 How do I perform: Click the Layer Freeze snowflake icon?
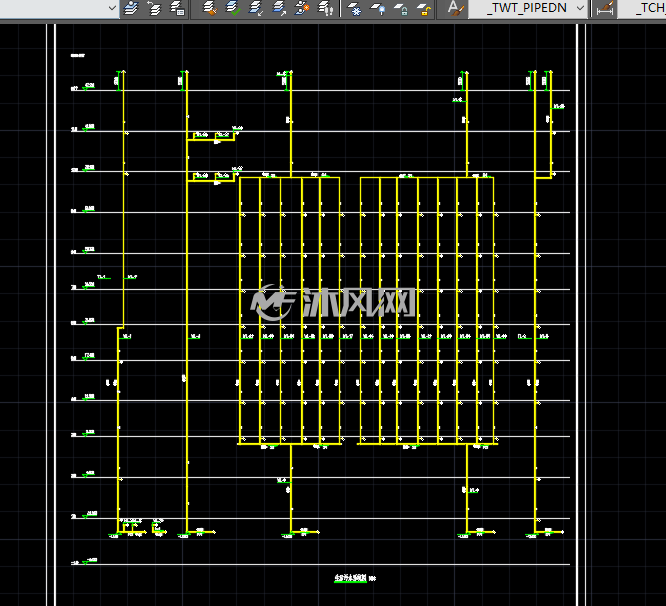pos(354,8)
